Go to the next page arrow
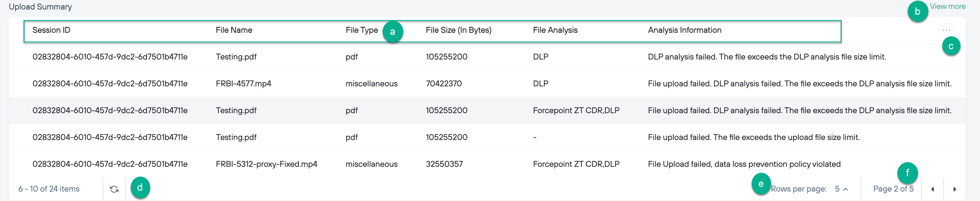The image size is (980, 201). 955,189
